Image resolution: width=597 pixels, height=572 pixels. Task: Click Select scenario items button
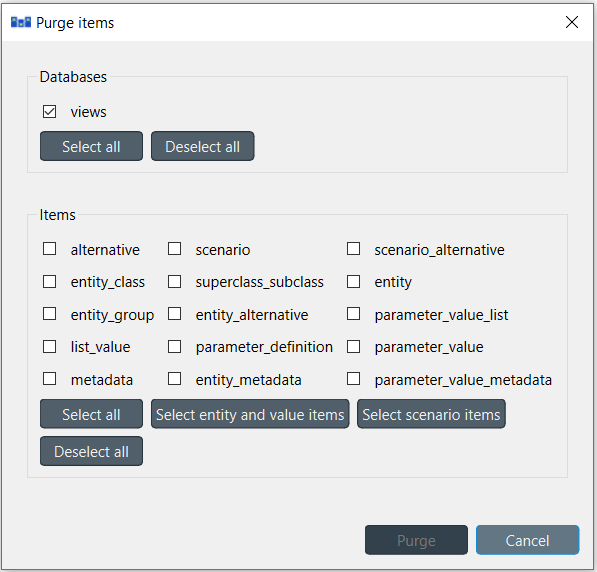431,414
